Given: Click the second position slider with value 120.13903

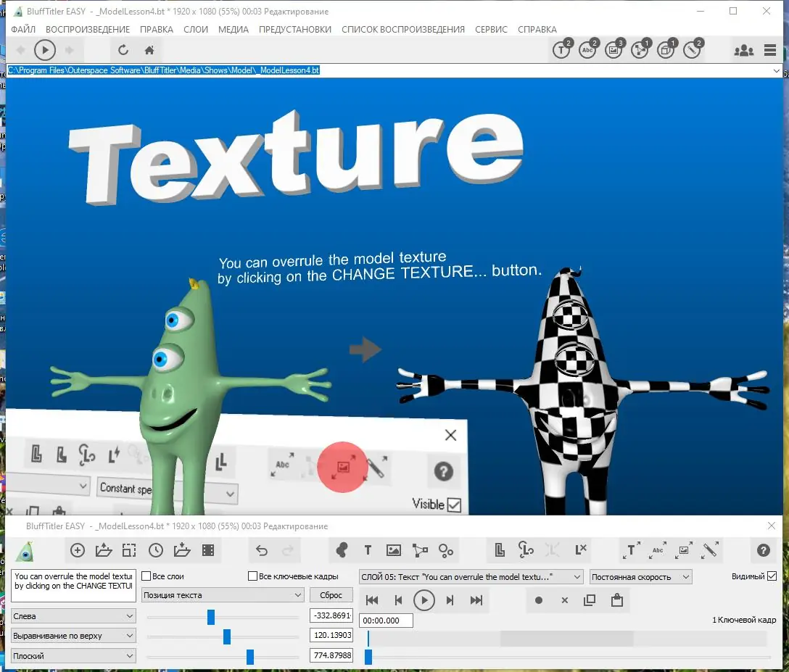Looking at the screenshot, I should 227,636.
